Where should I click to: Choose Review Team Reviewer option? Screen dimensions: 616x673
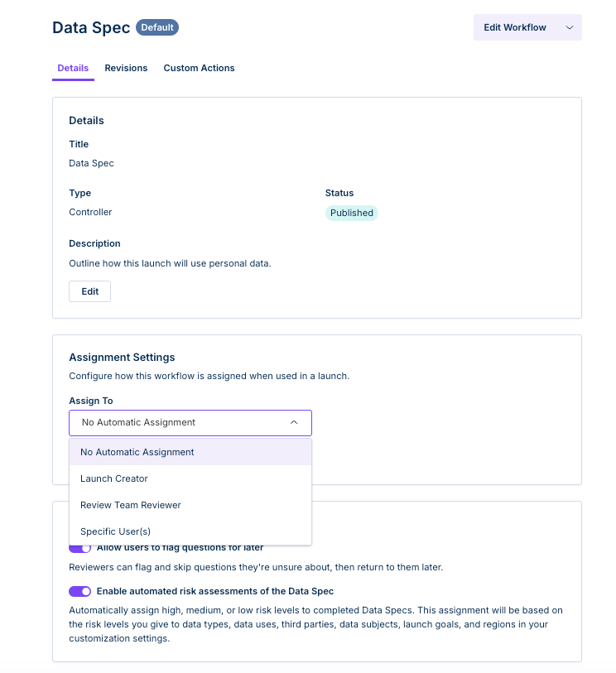(x=190, y=505)
